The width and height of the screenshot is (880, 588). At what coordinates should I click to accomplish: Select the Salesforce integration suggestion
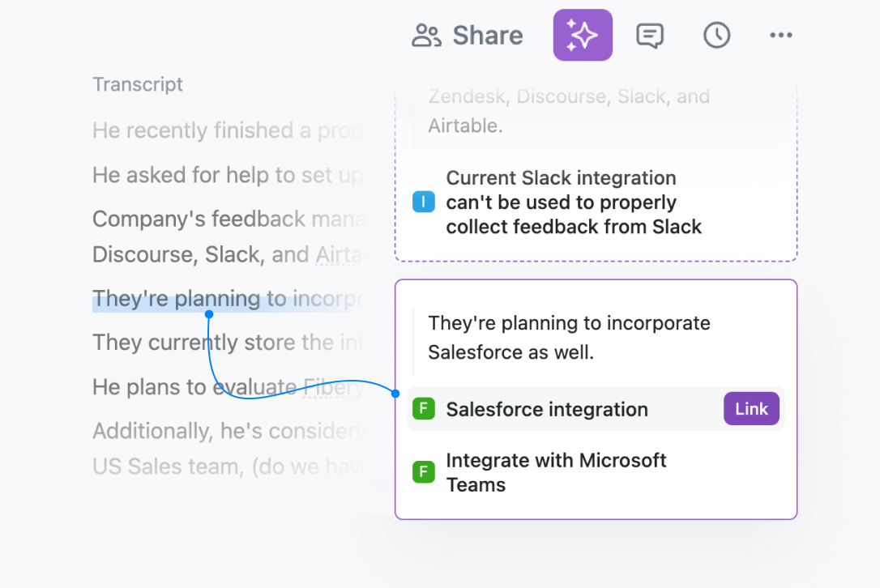pos(547,409)
